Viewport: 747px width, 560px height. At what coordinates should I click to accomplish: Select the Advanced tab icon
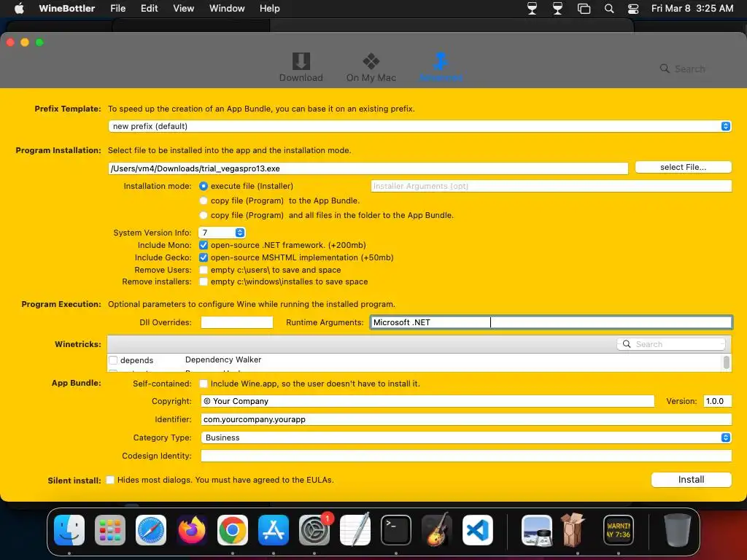point(441,67)
